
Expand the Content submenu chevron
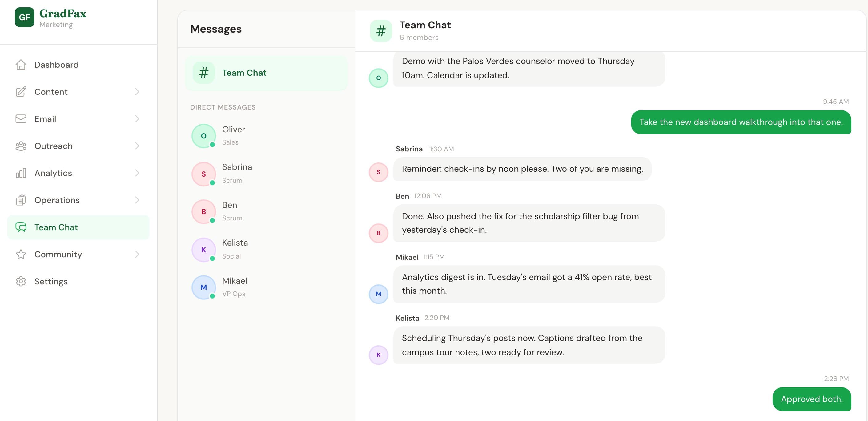click(137, 92)
